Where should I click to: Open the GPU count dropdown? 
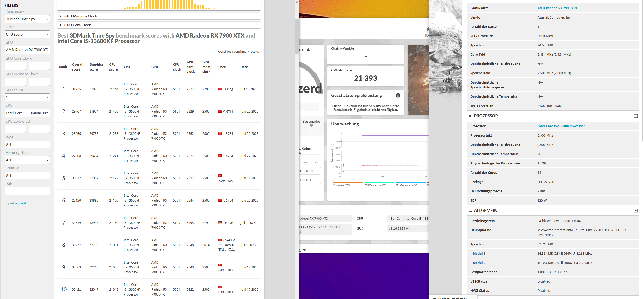tap(27, 97)
